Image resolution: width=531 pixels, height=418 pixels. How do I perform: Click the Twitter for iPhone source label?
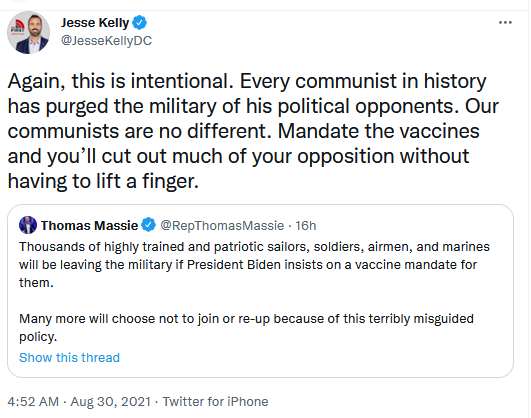215,402
